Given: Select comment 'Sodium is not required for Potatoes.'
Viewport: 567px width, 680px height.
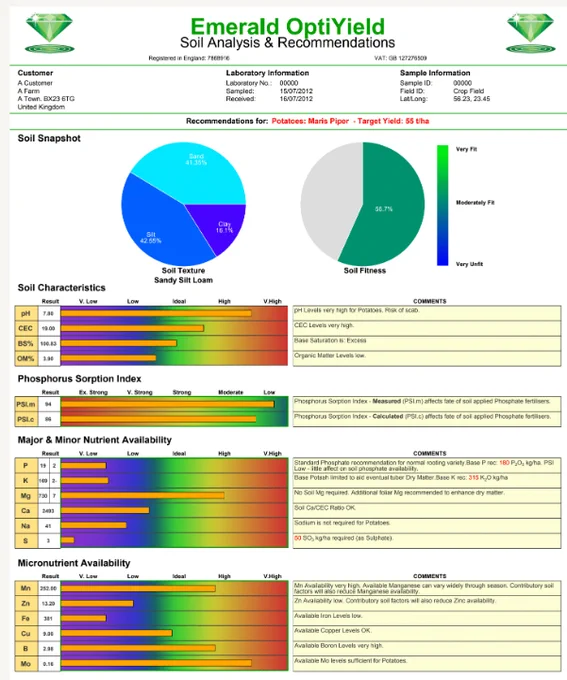Looking at the screenshot, I should click(342, 523).
